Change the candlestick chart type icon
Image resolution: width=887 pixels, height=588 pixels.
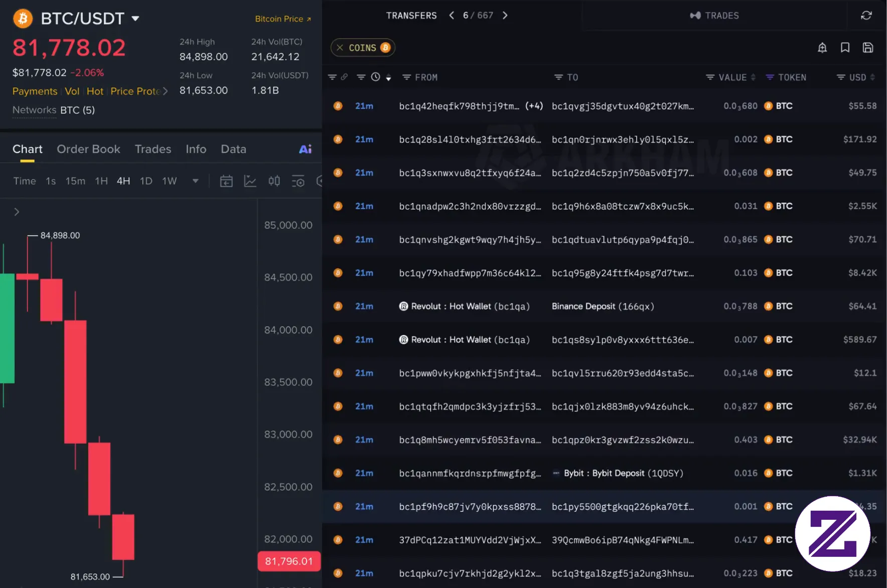[274, 181]
